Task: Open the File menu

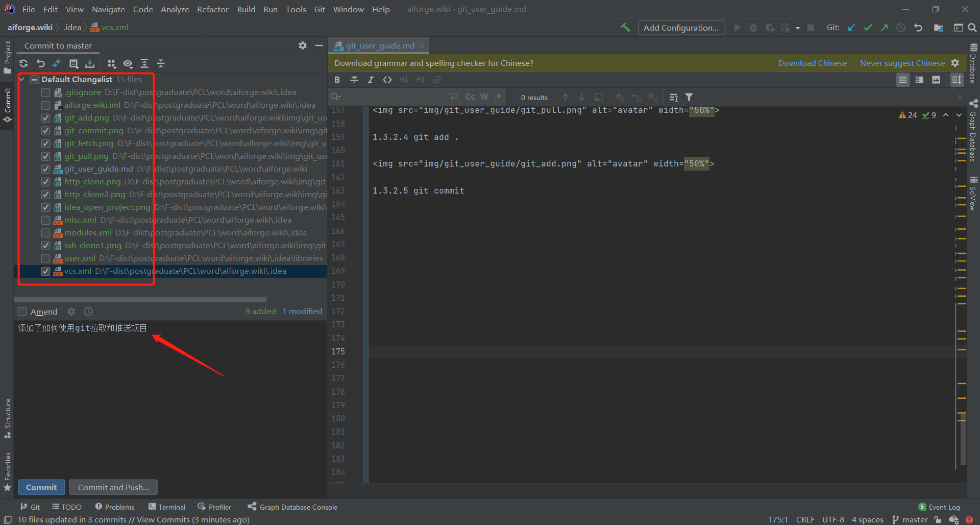Action: [x=29, y=9]
